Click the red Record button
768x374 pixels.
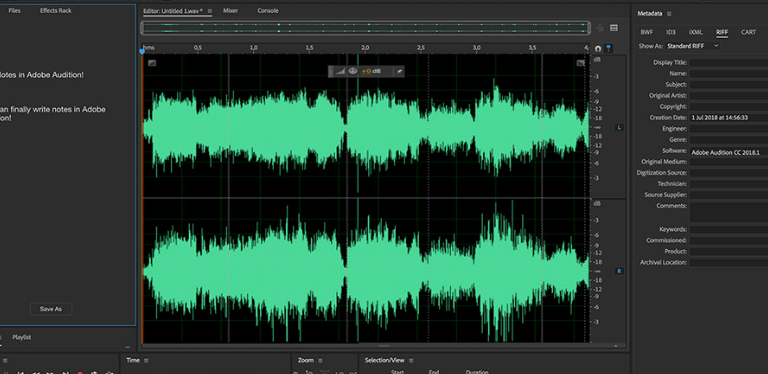[x=80, y=373]
